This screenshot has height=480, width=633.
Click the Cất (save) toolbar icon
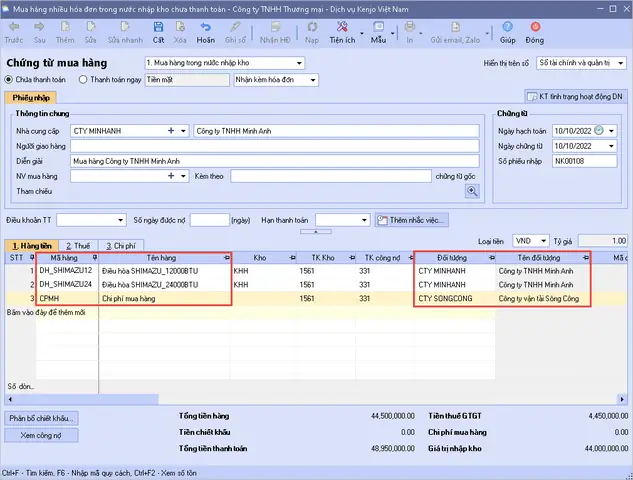[158, 34]
